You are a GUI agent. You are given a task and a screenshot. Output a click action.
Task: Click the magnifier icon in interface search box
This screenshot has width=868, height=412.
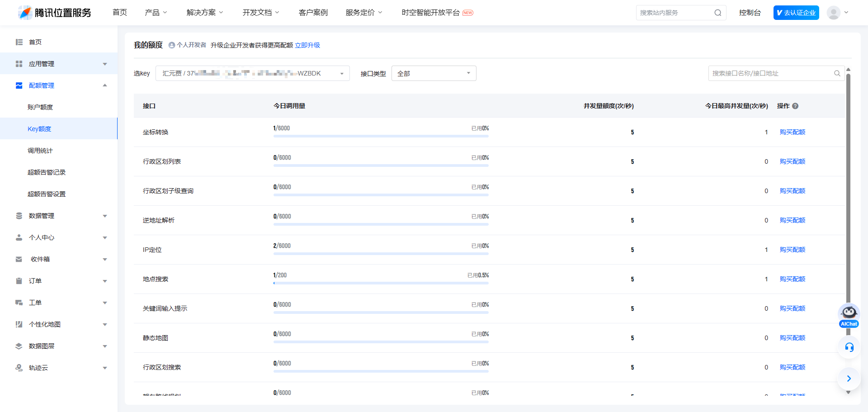pyautogui.click(x=837, y=73)
